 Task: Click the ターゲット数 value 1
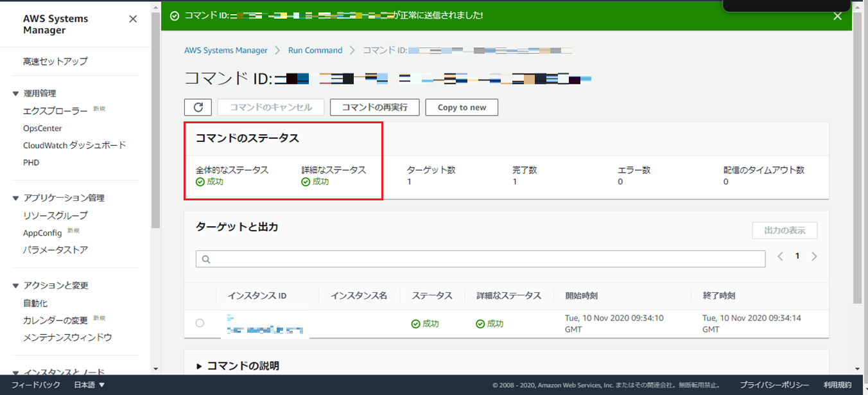[x=409, y=182]
